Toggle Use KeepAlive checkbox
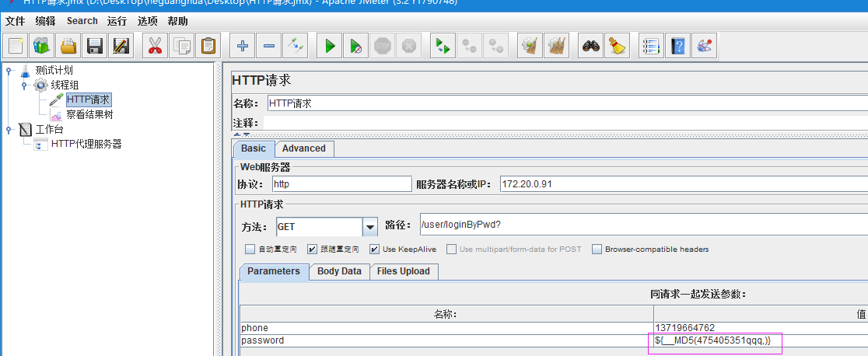 coord(375,250)
